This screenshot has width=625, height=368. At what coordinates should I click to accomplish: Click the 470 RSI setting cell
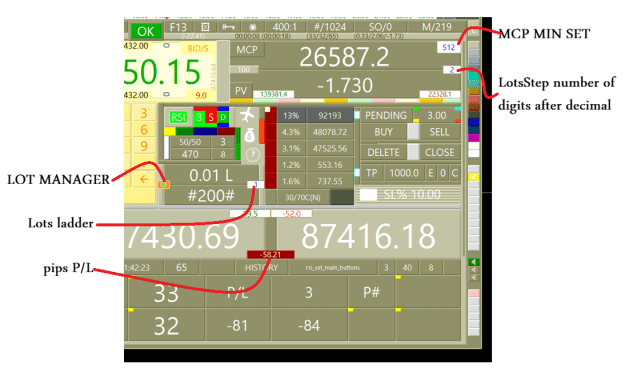coord(190,154)
